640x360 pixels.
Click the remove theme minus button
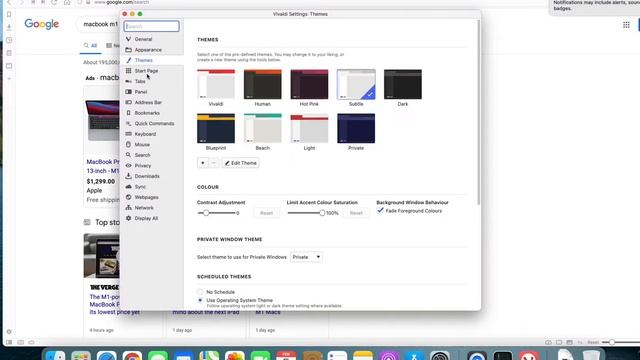[x=213, y=163]
